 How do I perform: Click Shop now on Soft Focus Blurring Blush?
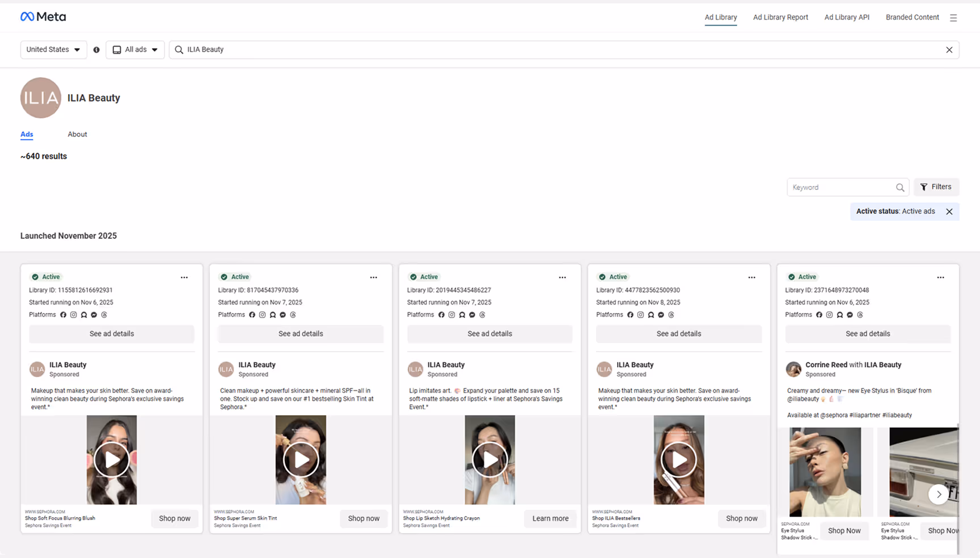click(175, 518)
